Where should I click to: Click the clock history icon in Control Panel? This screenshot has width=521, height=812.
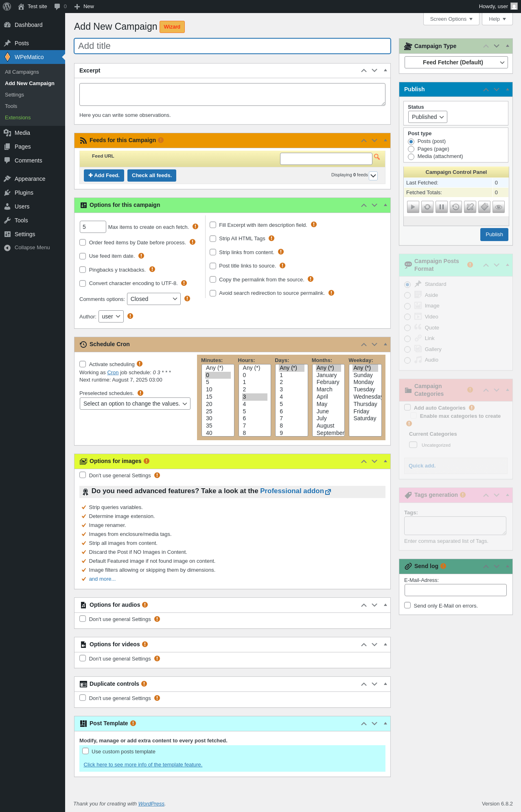455,207
